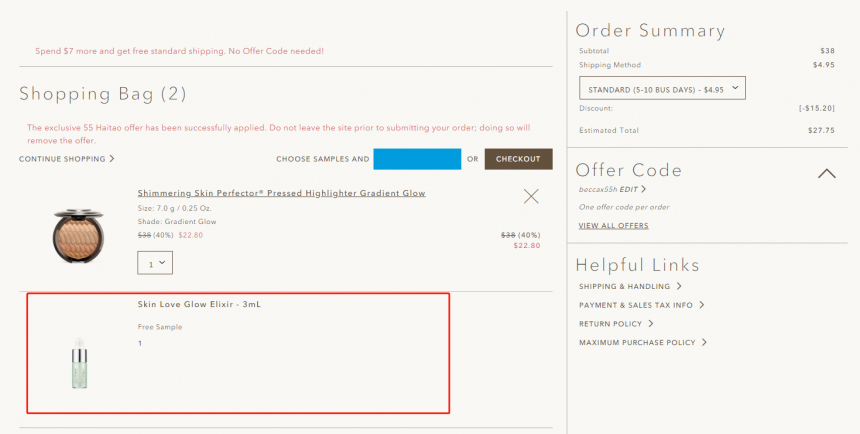The height and width of the screenshot is (434, 860).
Task: Open the quantity dropdown for Pressed Highlighter
Action: coord(155,263)
